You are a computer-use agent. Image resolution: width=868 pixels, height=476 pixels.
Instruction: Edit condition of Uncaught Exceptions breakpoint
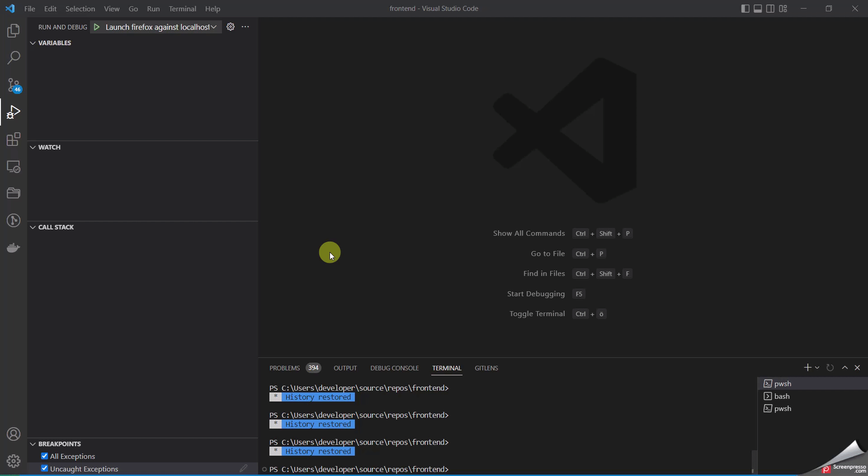pyautogui.click(x=244, y=468)
